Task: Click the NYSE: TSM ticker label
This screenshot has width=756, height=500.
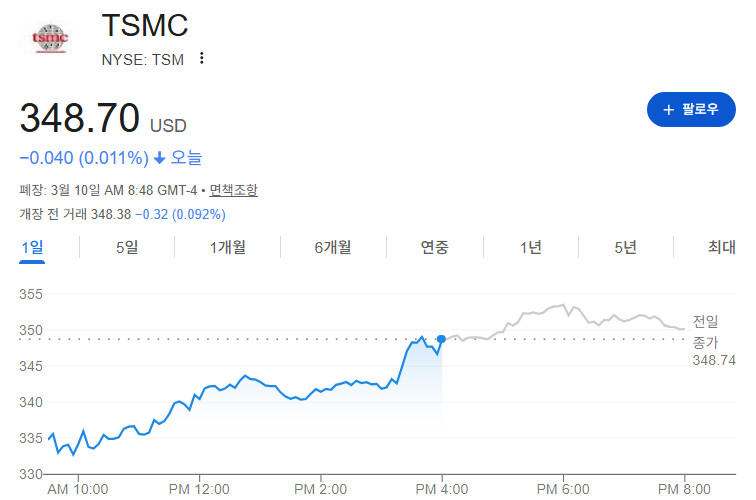Action: pyautogui.click(x=143, y=60)
